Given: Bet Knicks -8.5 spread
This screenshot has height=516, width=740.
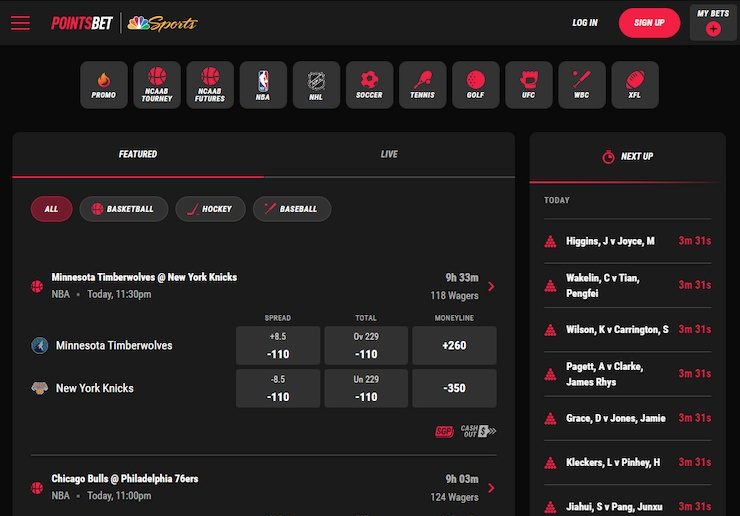Looking at the screenshot, I should pyautogui.click(x=278, y=388).
